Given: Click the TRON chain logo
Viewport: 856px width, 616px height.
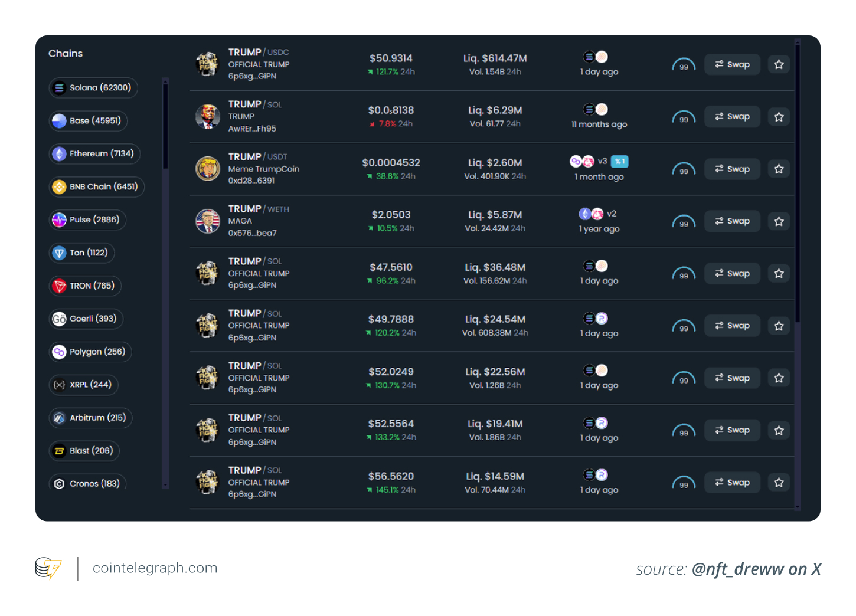Looking at the screenshot, I should 59,286.
